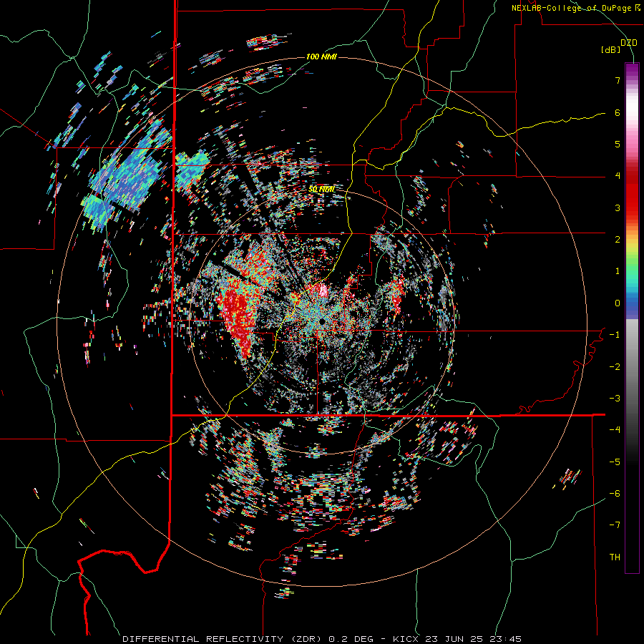Click the -1 value on the color scale
Screen dimensions: 644x644
615,335
